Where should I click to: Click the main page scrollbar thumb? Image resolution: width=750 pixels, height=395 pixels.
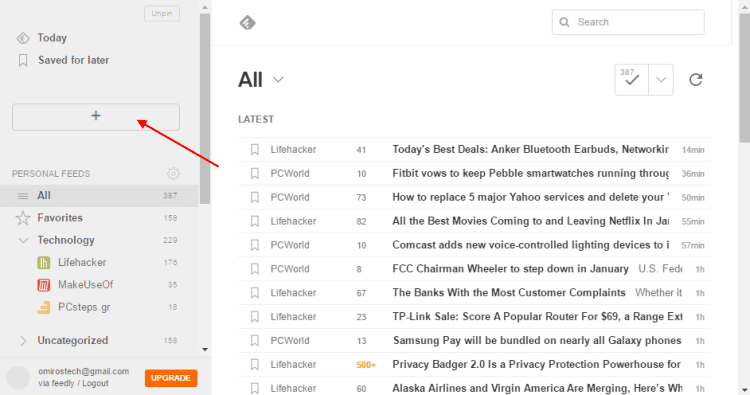point(744,77)
